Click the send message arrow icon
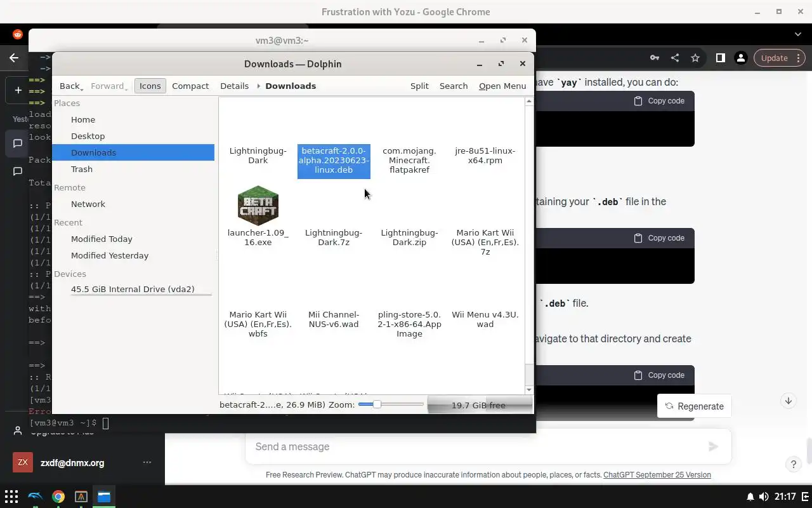Viewport: 812px width, 508px height. [713, 446]
